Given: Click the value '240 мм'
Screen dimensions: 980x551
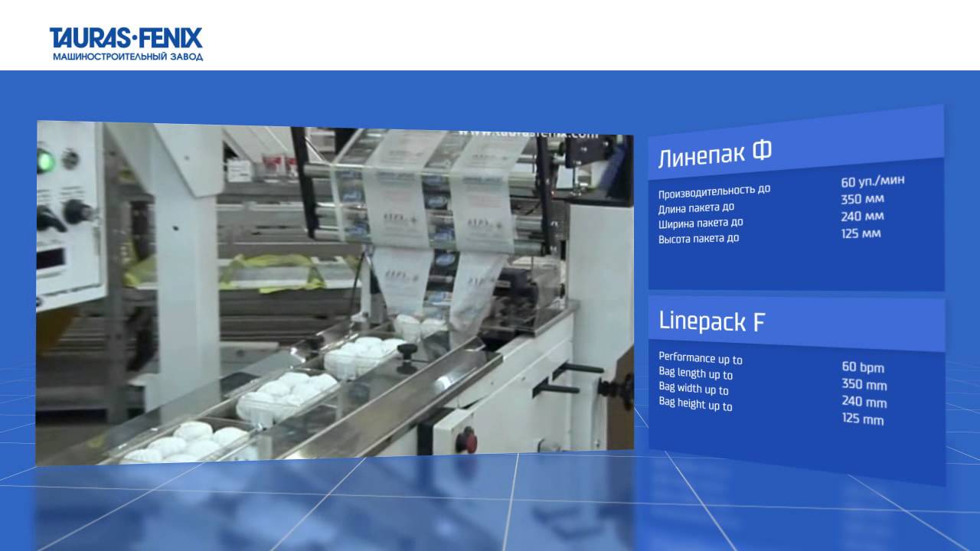Looking at the screenshot, I should pos(862,217).
